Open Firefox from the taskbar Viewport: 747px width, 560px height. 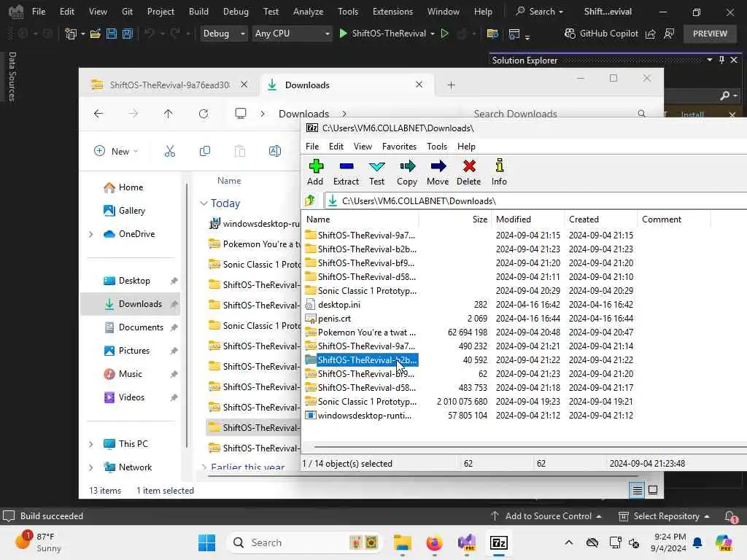click(434, 542)
